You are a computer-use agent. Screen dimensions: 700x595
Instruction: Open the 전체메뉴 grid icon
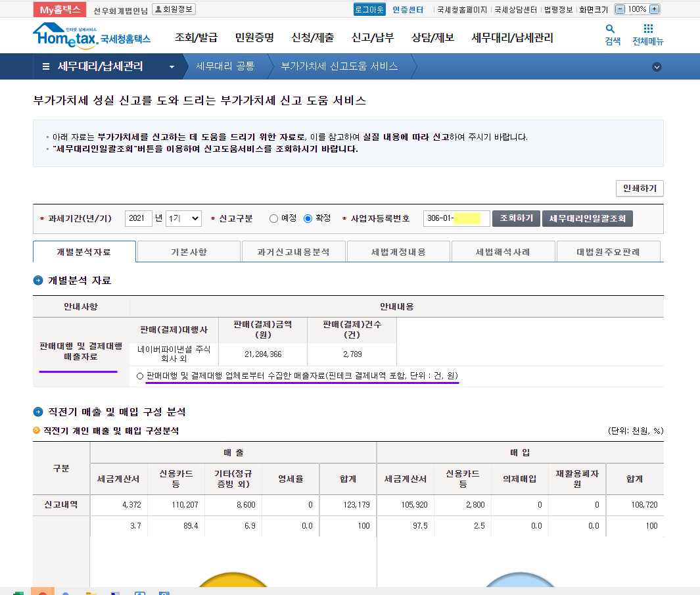[647, 30]
